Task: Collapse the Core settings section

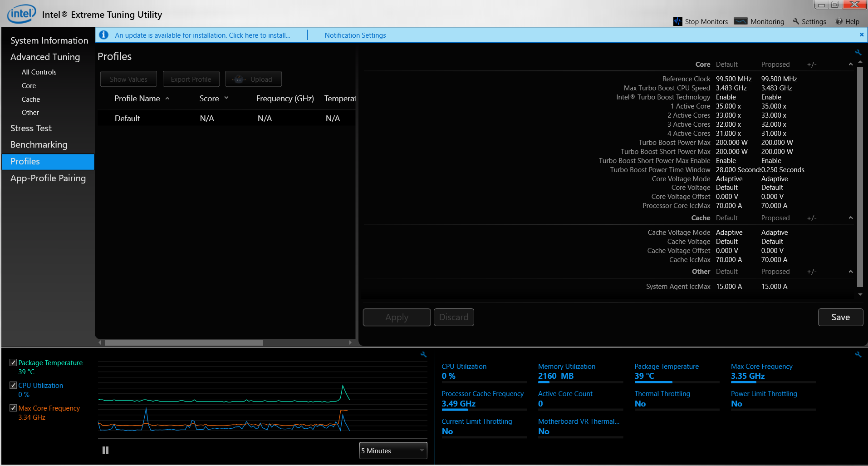Action: (x=851, y=64)
